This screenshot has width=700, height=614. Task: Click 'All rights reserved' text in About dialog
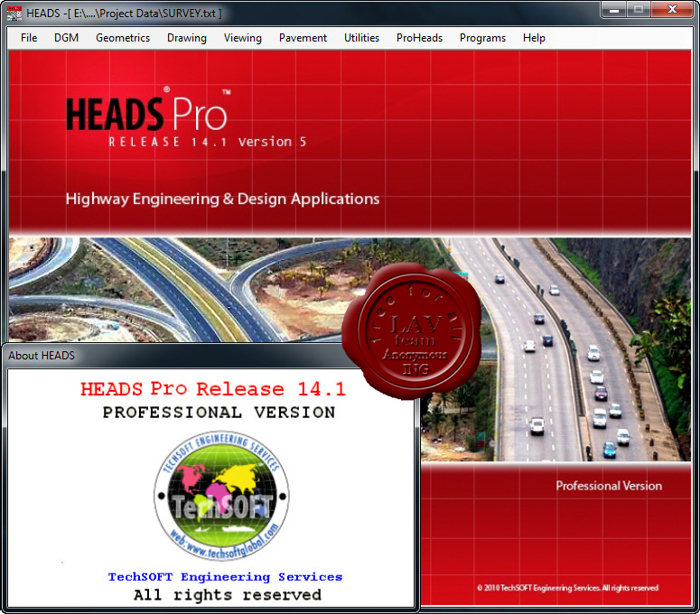[x=228, y=595]
